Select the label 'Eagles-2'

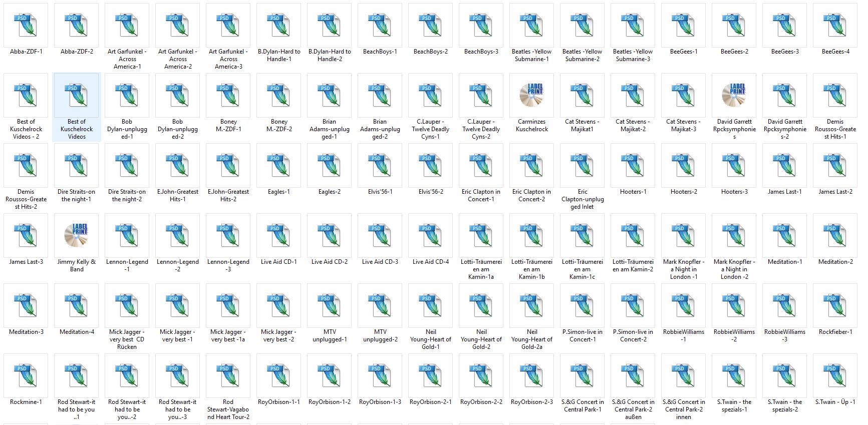coord(330,192)
